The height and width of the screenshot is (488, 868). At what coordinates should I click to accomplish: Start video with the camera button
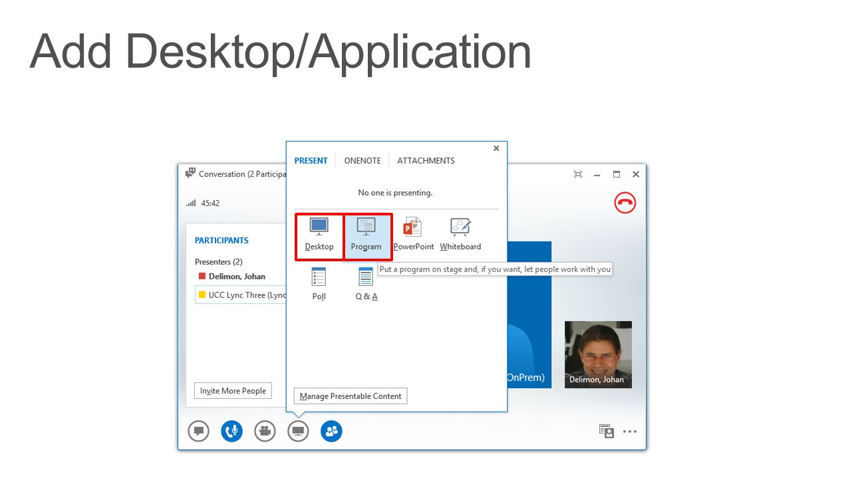point(265,431)
